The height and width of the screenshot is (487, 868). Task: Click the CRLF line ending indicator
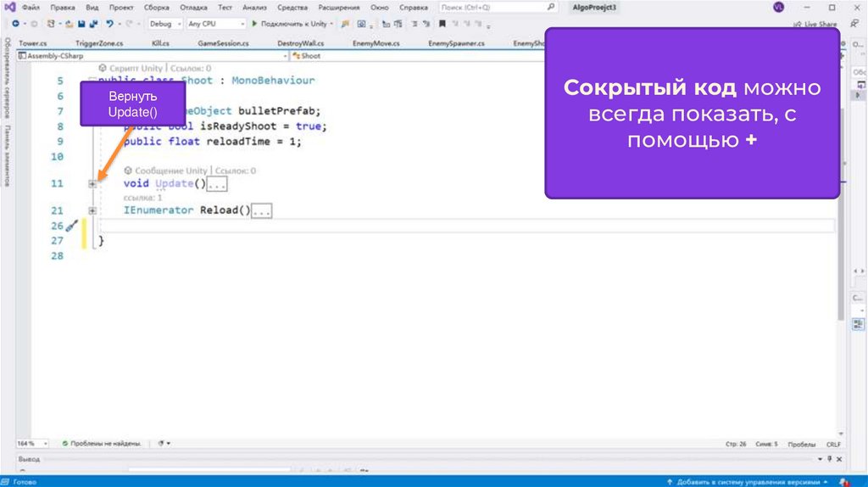click(x=833, y=445)
